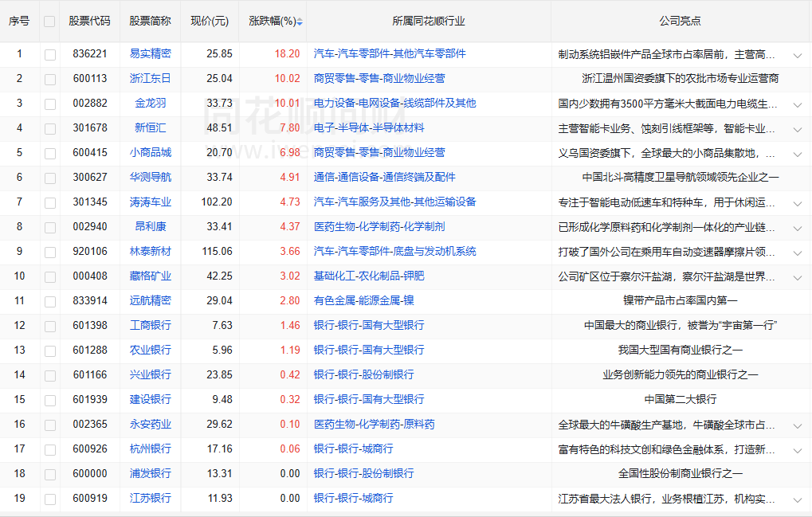Click highlight text 中国第二大银行
Viewport: 812px width, 517px height.
(681, 400)
